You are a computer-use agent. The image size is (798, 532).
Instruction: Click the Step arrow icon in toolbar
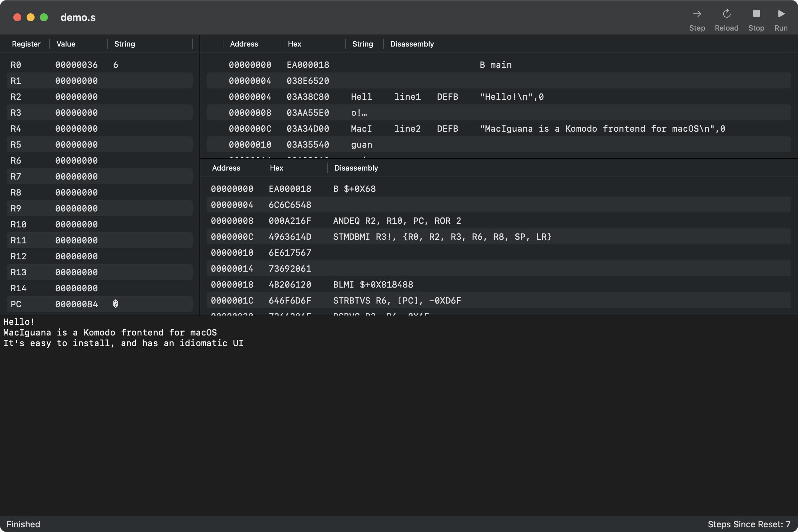[x=697, y=14]
